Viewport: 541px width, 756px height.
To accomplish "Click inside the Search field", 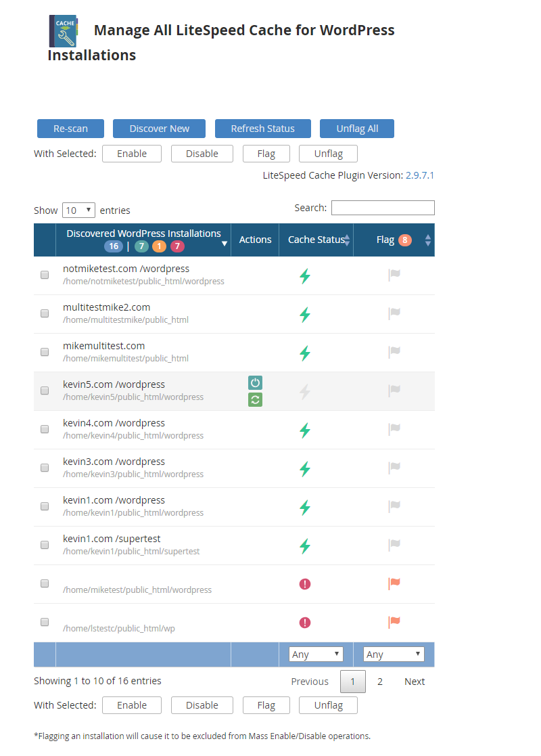I will click(383, 207).
